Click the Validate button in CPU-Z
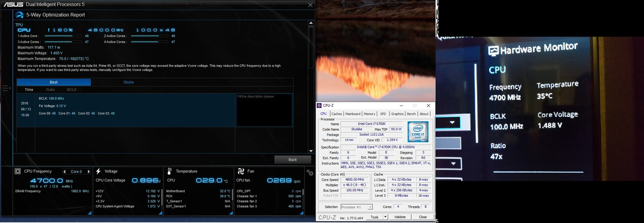644x223 pixels. coord(399,217)
